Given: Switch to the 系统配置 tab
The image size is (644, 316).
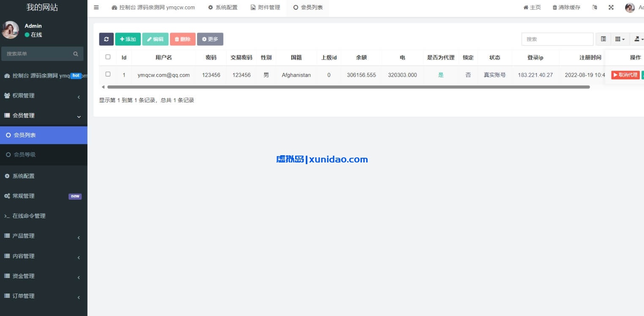Looking at the screenshot, I should 223,7.
